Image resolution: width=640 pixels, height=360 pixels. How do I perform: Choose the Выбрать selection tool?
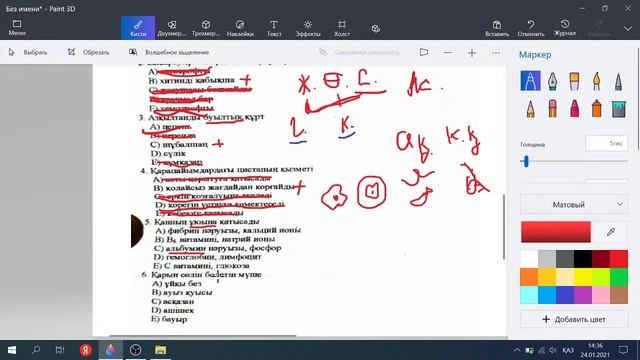coord(28,52)
